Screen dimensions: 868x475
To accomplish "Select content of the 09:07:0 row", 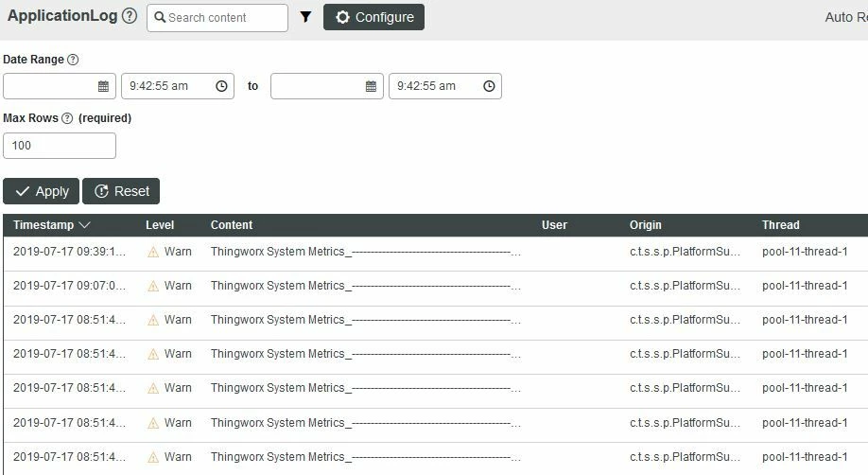I will point(365,286).
